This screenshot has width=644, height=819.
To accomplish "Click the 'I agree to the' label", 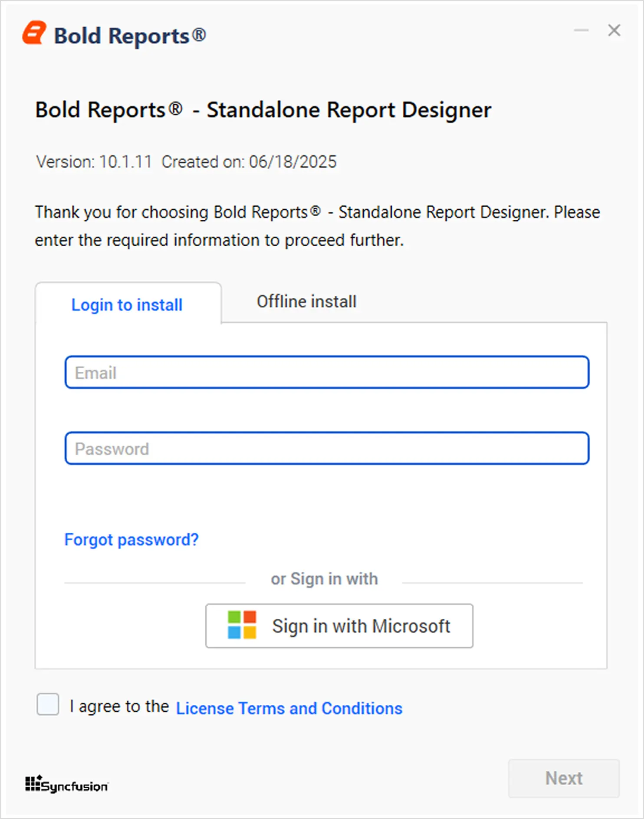I will point(119,707).
